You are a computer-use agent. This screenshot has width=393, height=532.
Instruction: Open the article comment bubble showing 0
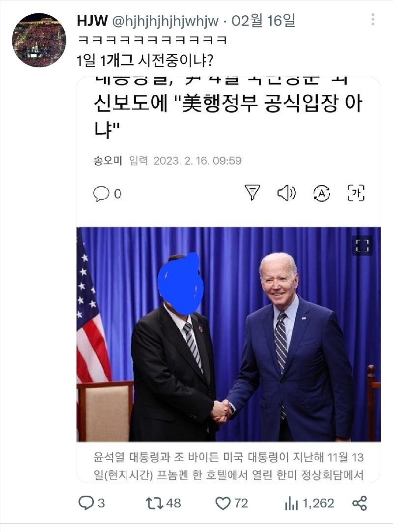coord(107,194)
